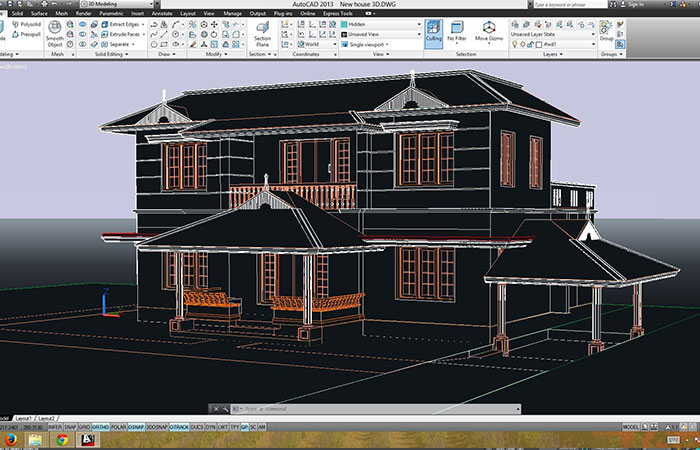Viewport: 700px width, 450px height.
Task: Click the Move Gizmo icon
Action: point(489,32)
